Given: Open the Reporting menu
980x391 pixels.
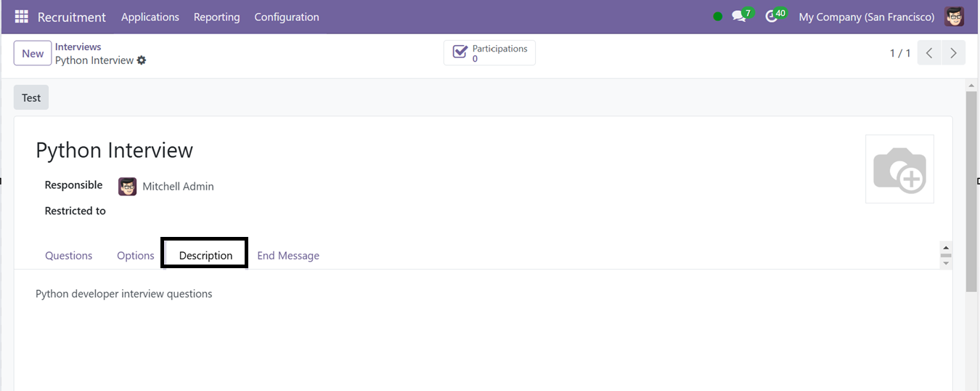Looking at the screenshot, I should point(216,17).
